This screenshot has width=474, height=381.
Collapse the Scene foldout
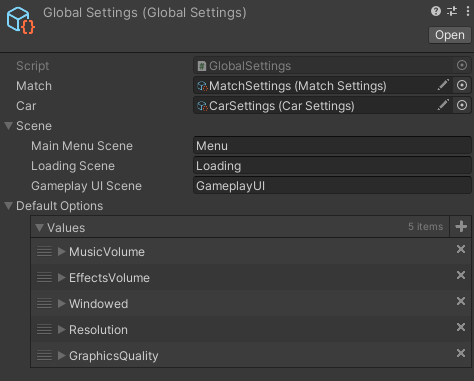[x=9, y=126]
